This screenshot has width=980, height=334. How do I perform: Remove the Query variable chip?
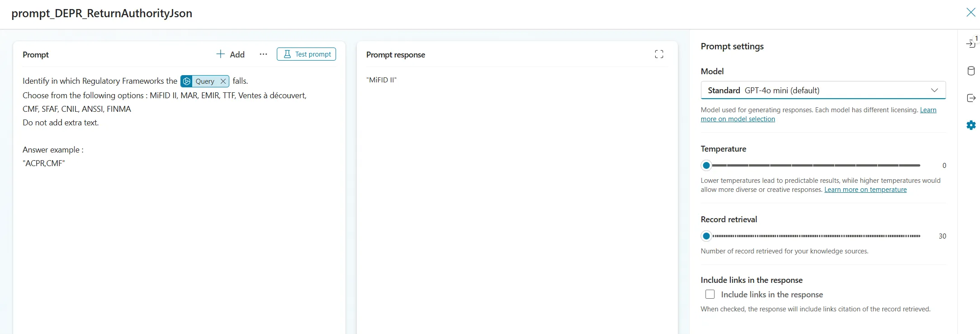223,81
